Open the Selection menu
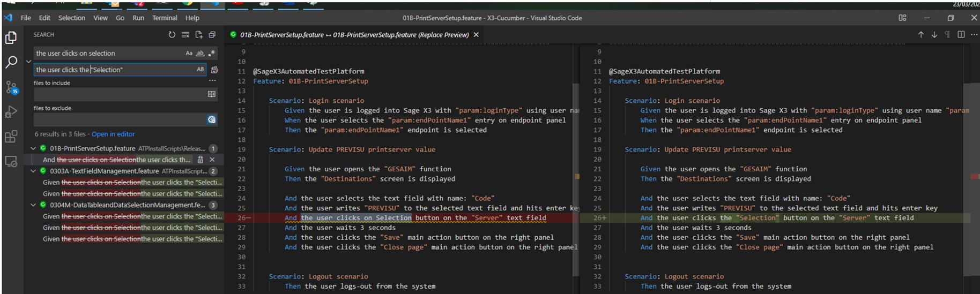The height and width of the screenshot is (294, 980). [72, 18]
